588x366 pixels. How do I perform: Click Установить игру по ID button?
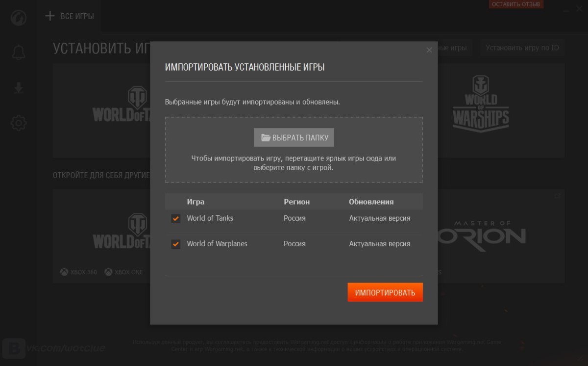coord(522,48)
